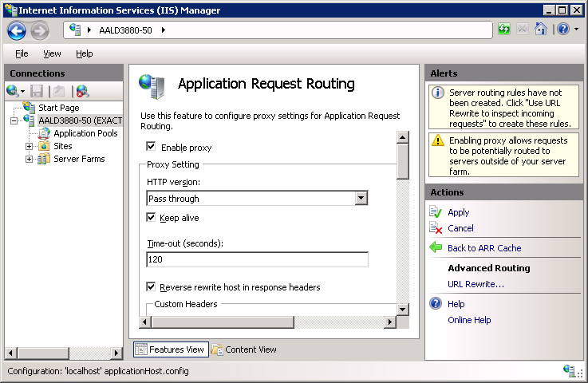Image resolution: width=588 pixels, height=383 pixels.
Task: Click the yellow warning alert icon
Action: (438, 140)
